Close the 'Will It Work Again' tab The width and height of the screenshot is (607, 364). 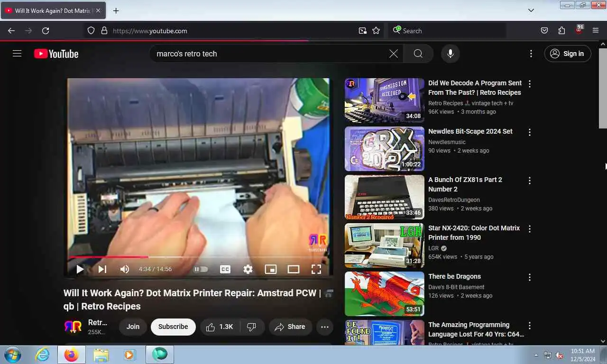coord(98,10)
